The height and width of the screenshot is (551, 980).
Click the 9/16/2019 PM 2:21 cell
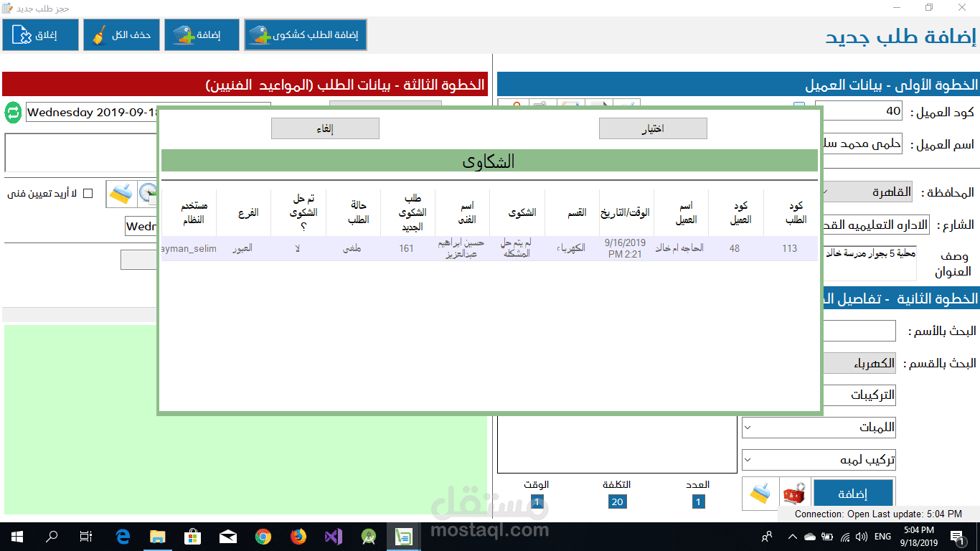tap(626, 248)
